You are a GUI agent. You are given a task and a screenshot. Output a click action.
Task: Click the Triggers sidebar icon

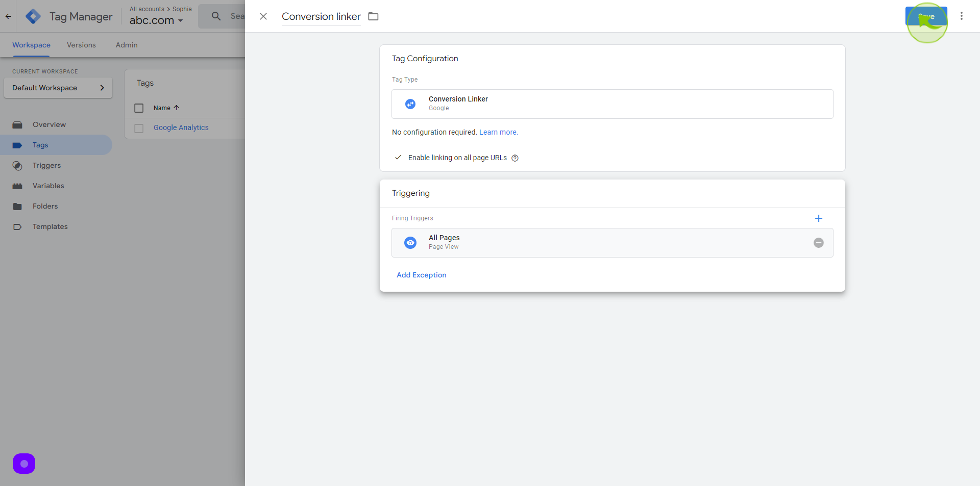[17, 166]
